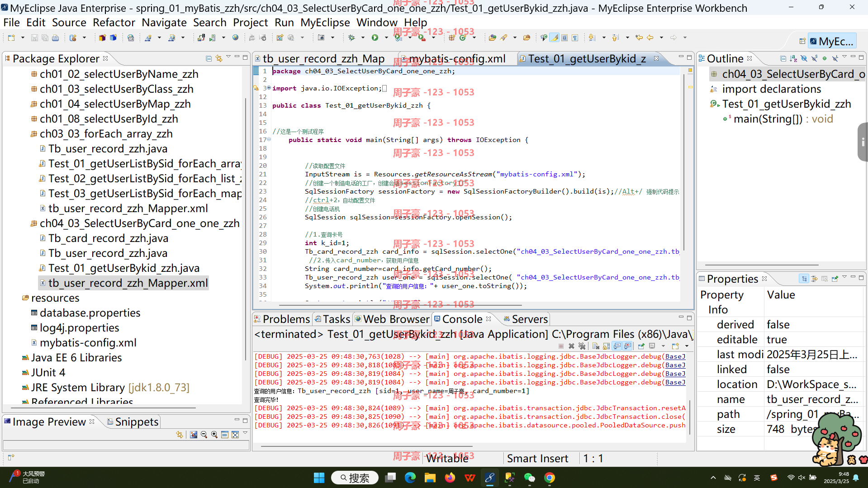Viewport: 868px width, 488px height.
Task: Click Collapse All icon in Outline view
Action: pos(783,58)
